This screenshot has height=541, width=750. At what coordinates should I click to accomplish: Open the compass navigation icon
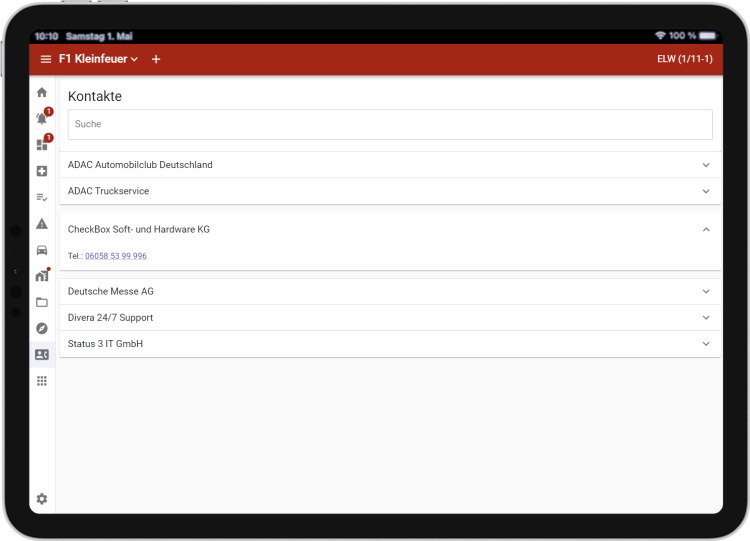42,328
